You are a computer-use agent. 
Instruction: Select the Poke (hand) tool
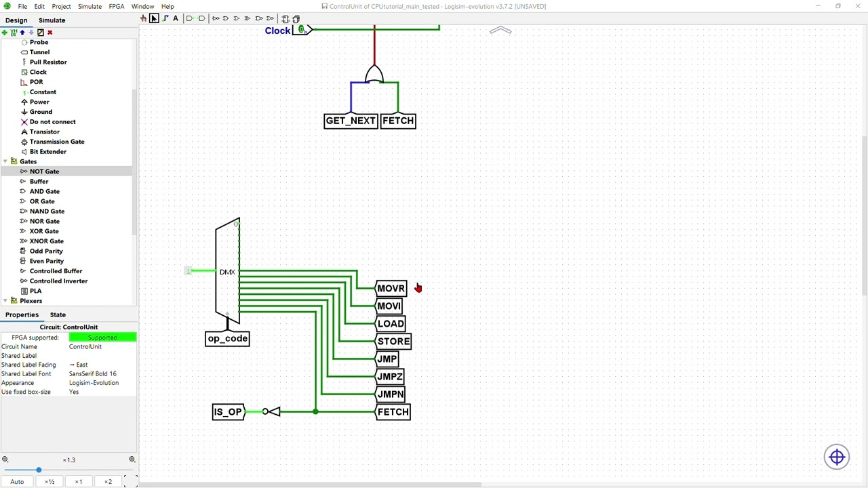point(143,18)
